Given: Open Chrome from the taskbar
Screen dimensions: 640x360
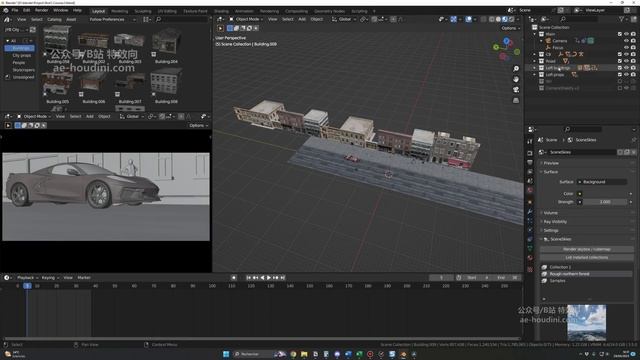Looking at the screenshot, I should click(x=293, y=354).
